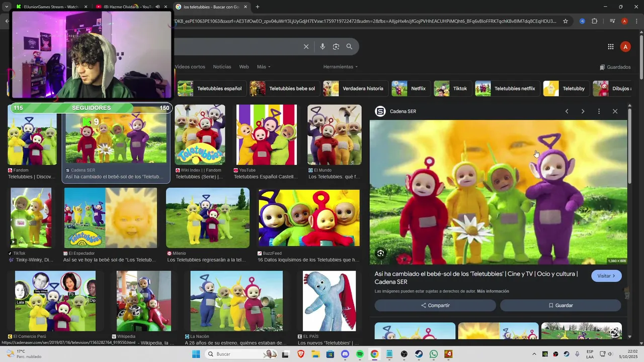The width and height of the screenshot is (644, 362).
Task: Switch to ElJuniorGames Stream tab
Action: 52,7
